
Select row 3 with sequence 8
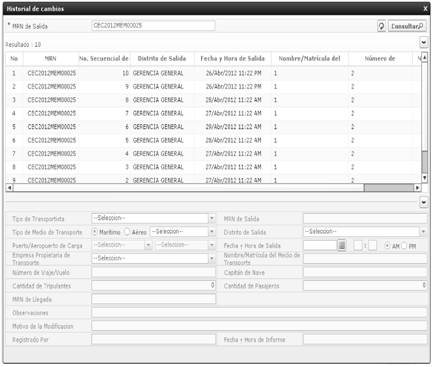click(x=213, y=100)
